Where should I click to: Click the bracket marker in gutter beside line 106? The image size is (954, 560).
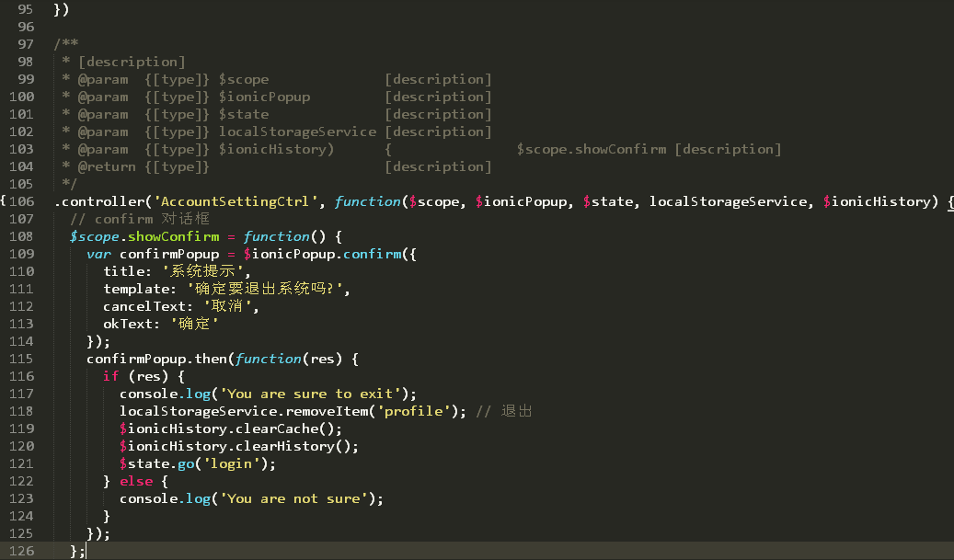click(x=4, y=201)
